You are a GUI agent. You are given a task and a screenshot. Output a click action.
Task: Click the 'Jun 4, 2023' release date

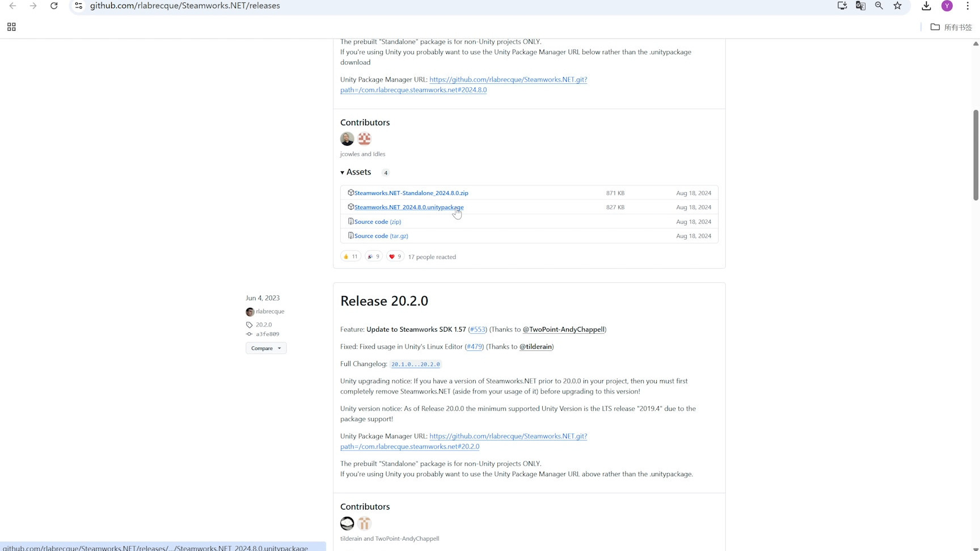point(263,298)
